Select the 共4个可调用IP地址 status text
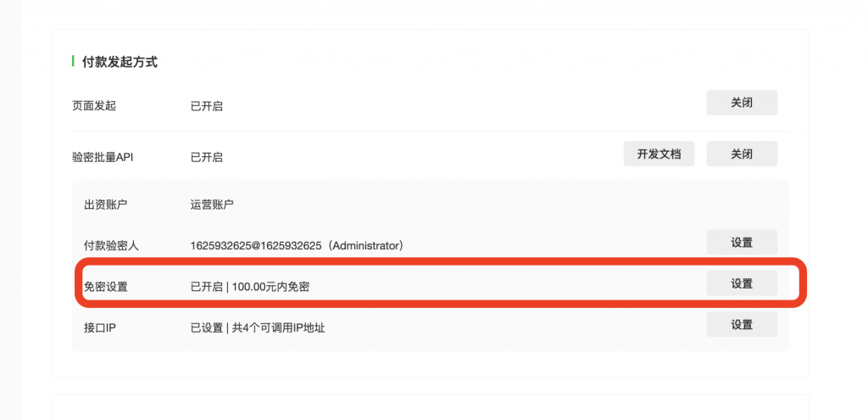 click(x=278, y=328)
